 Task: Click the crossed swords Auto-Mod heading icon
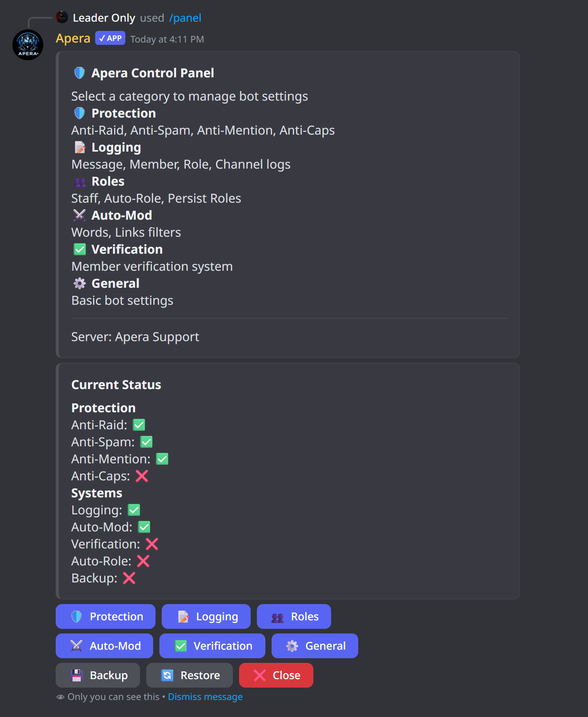pyautogui.click(x=79, y=215)
